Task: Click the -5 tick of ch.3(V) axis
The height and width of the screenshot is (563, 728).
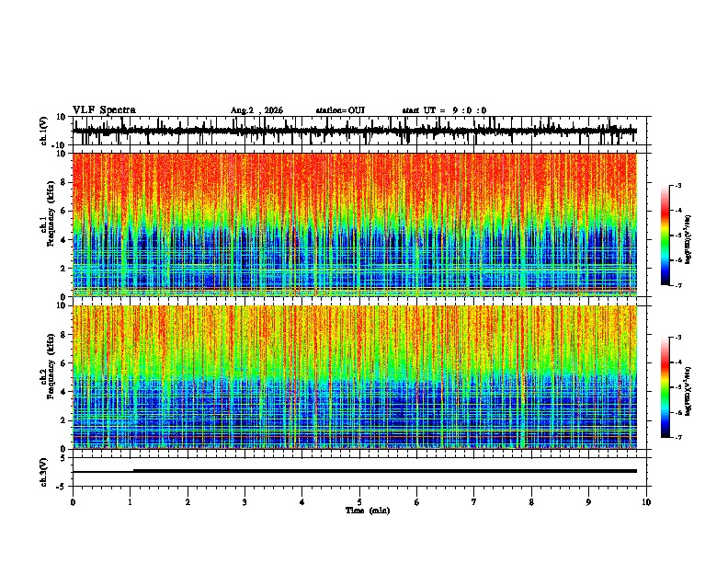Action: (x=62, y=487)
